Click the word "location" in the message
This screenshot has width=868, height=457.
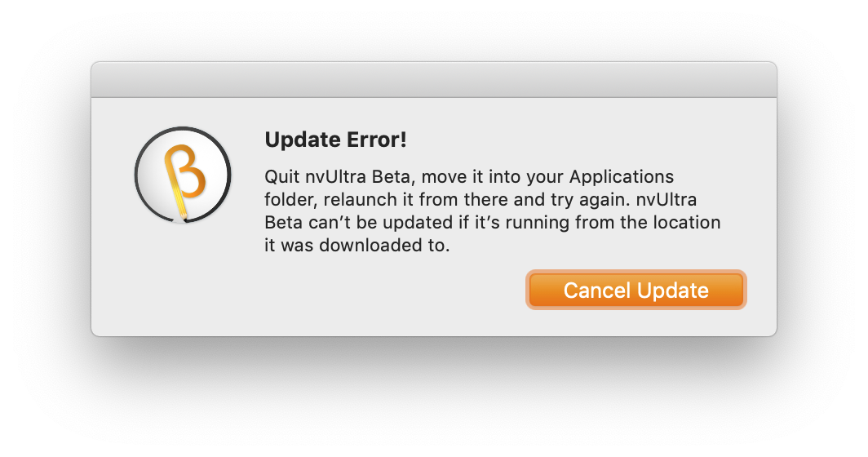(x=689, y=222)
